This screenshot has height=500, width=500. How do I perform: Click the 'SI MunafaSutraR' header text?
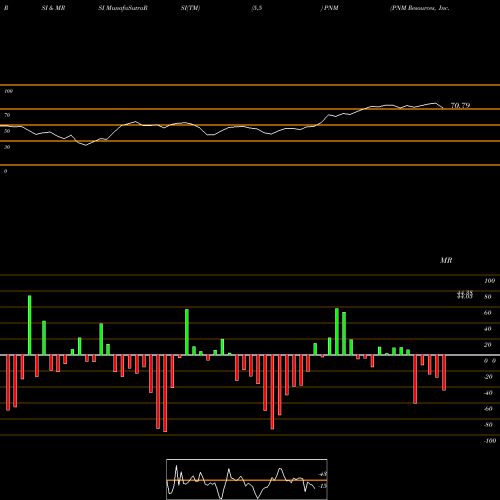point(123,8)
